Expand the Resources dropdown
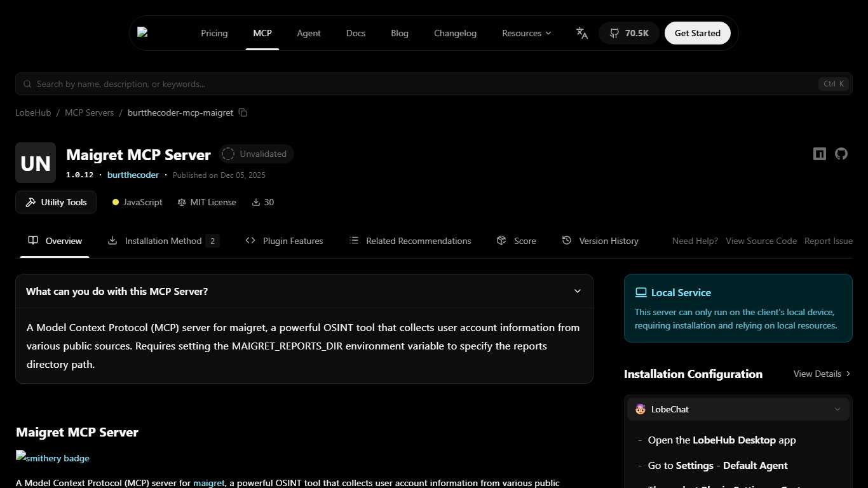Screen dimensions: 868x488 click(x=526, y=33)
